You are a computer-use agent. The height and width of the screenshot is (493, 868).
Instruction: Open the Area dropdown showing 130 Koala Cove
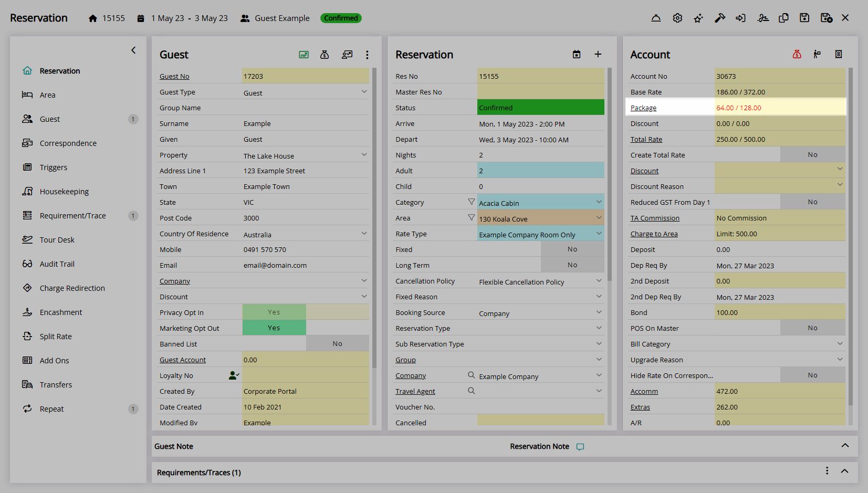point(541,218)
